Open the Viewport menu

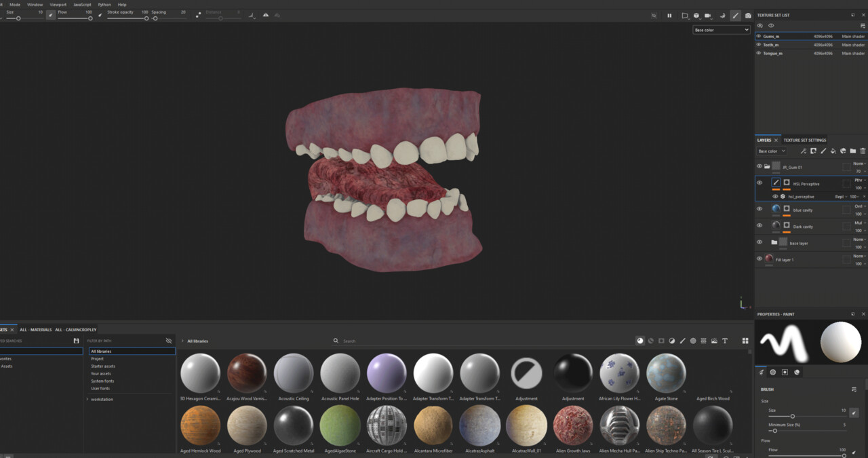click(58, 4)
